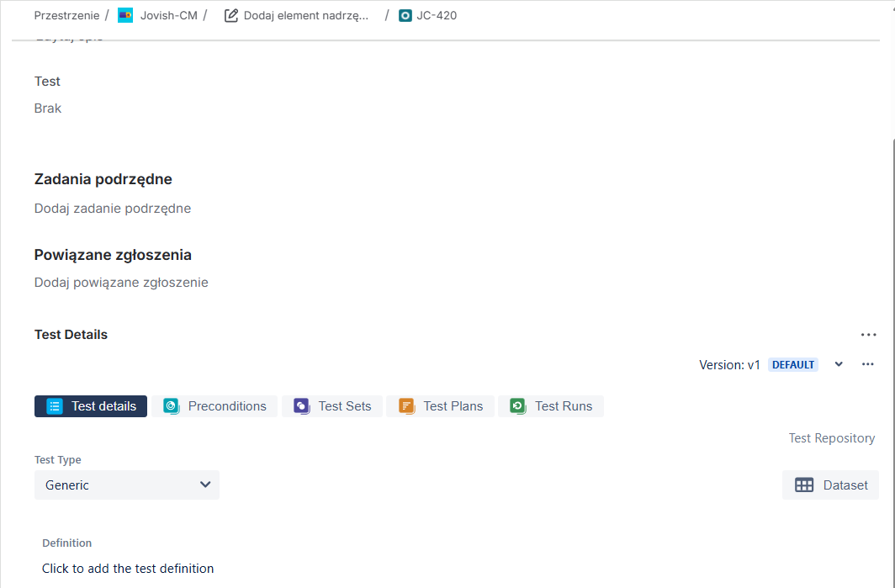Open the Test Type Generic dropdown
This screenshot has width=895, height=588.
(x=126, y=485)
